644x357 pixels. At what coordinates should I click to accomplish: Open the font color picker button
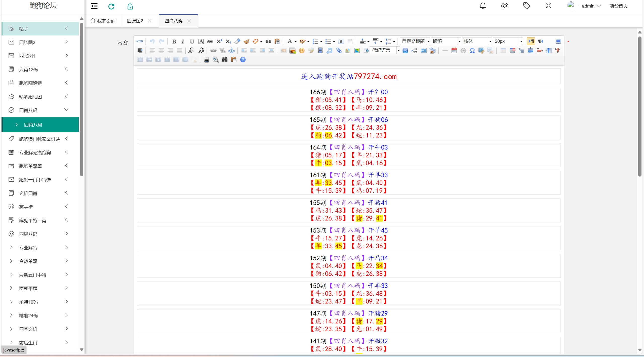(x=290, y=41)
